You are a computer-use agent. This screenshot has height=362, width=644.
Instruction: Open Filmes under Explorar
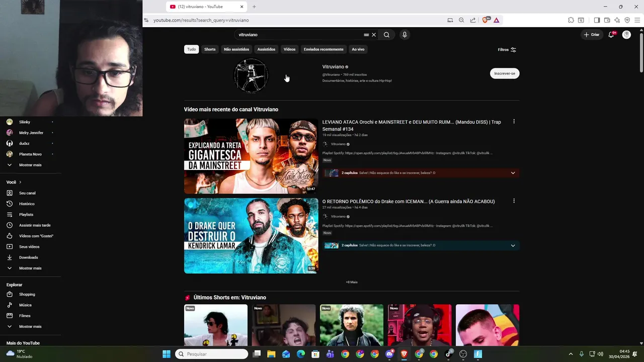coord(30,316)
